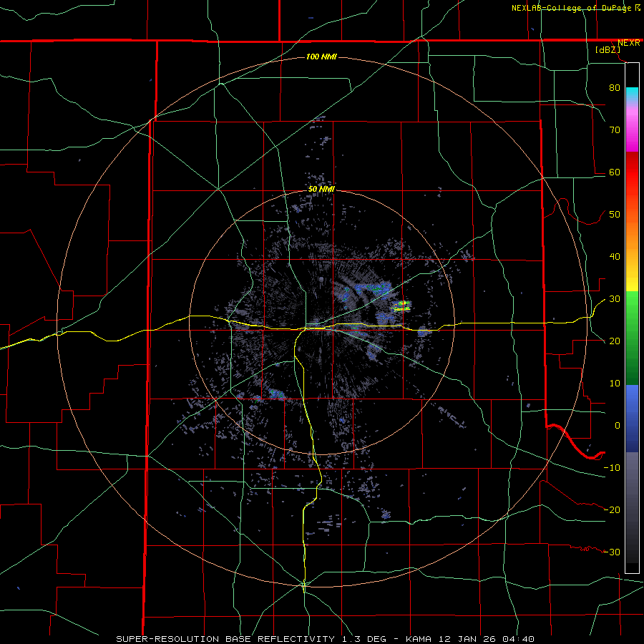This screenshot has width=644, height=644.
Task: Click the 0 dBZ scale value
Action: coord(618,426)
